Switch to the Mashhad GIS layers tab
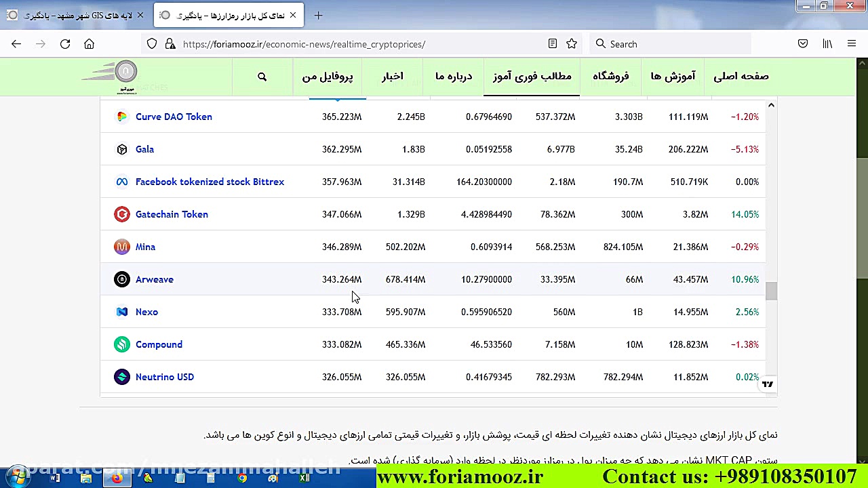 (78, 15)
